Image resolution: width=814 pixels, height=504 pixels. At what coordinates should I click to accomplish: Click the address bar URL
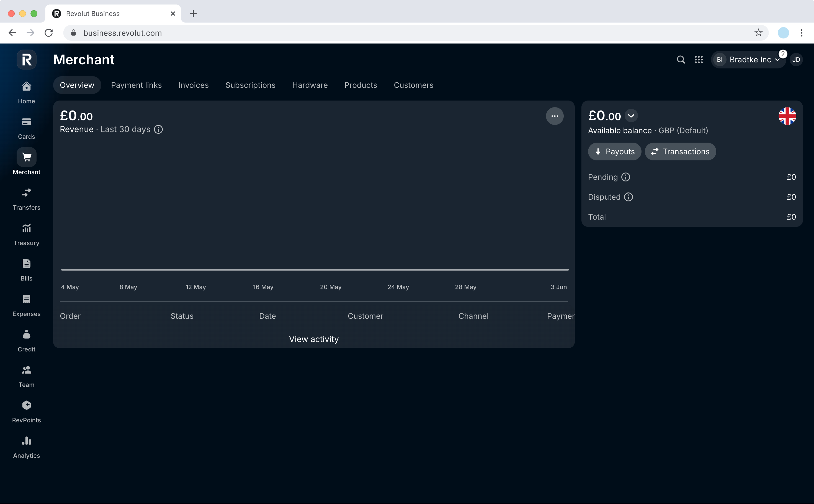tap(123, 33)
